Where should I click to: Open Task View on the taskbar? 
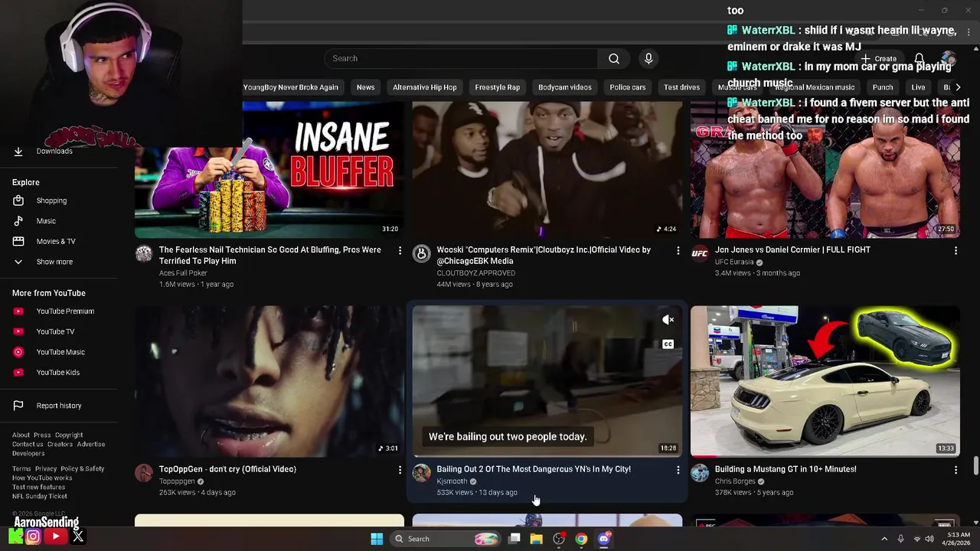click(514, 539)
